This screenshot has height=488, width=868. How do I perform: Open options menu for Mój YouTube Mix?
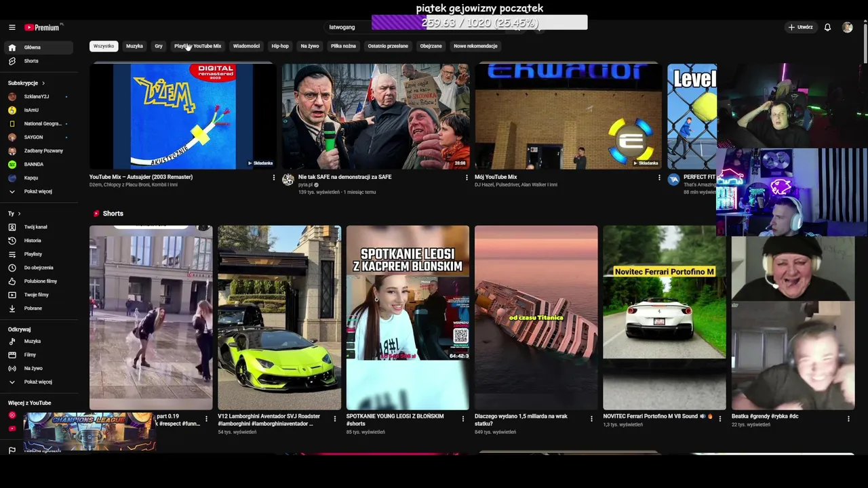click(659, 178)
